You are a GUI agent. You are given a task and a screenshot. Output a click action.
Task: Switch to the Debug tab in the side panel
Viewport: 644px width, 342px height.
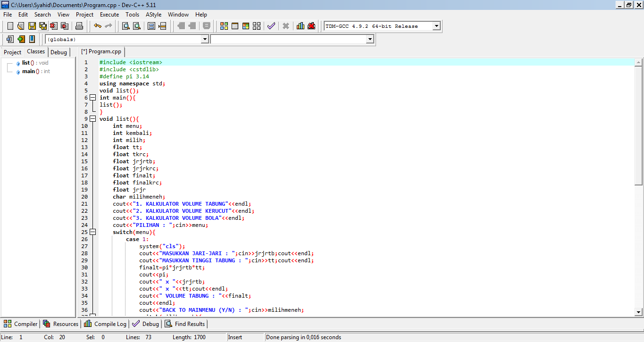pyautogui.click(x=59, y=52)
